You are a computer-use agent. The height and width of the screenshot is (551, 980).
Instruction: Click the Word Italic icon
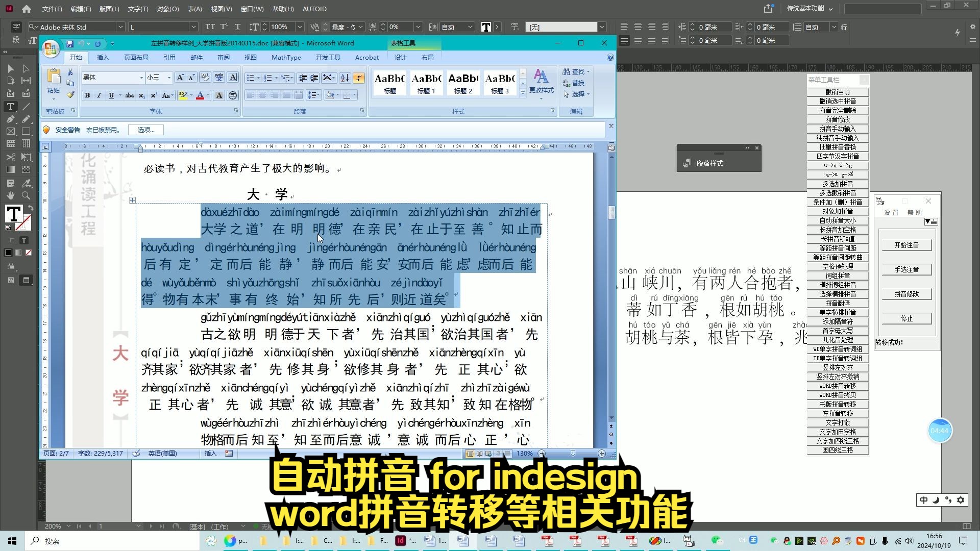pos(99,95)
